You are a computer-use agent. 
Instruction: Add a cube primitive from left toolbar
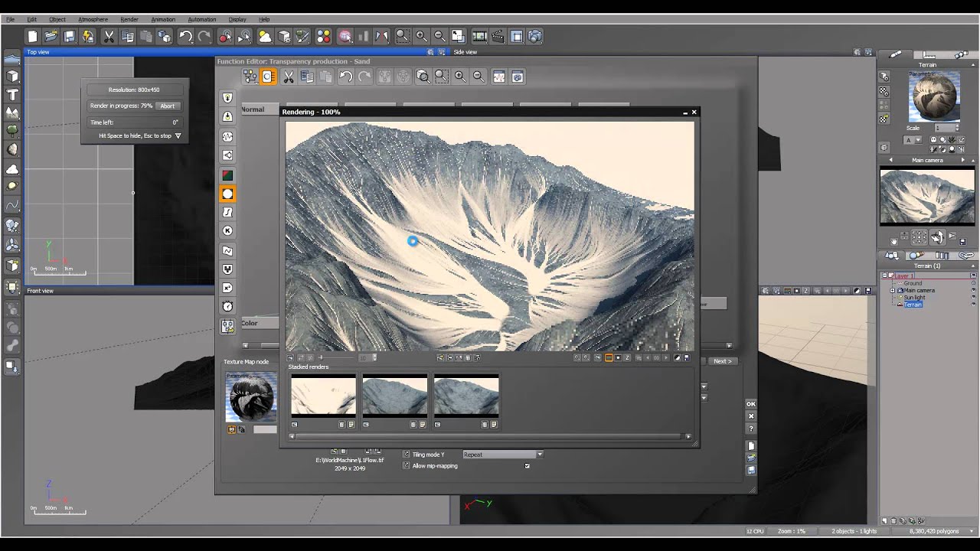[12, 77]
